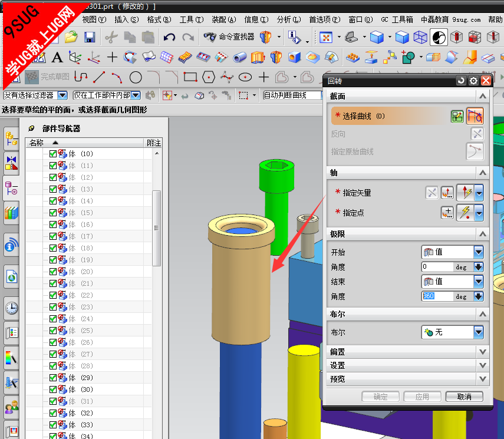This screenshot has height=439, width=504.
Task: Open the 命令查找器 command finder
Action: [229, 37]
